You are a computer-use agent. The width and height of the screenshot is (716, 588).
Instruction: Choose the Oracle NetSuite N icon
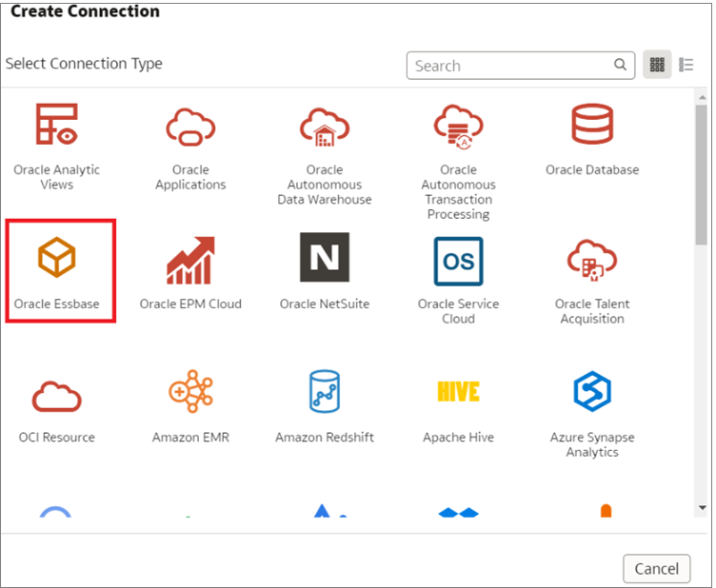click(x=325, y=257)
